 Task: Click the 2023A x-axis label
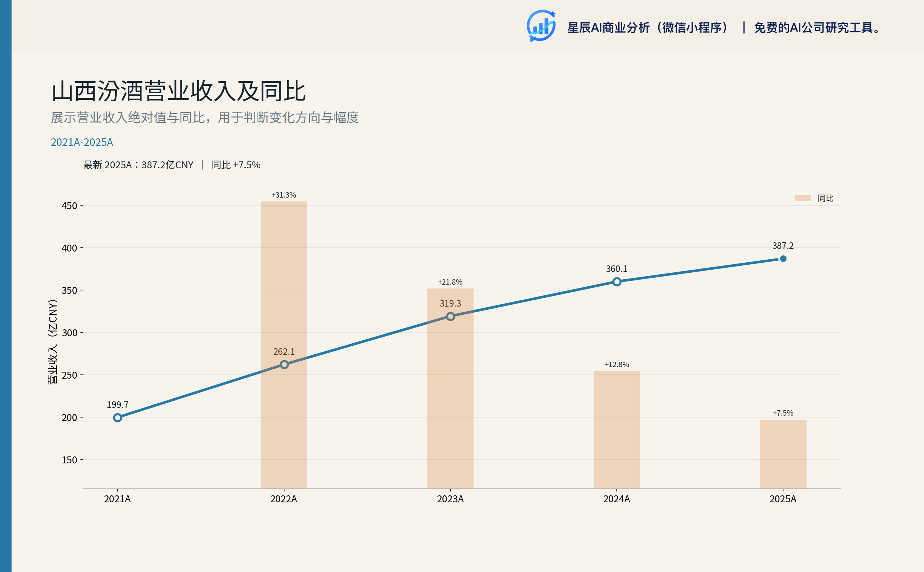coord(450,499)
